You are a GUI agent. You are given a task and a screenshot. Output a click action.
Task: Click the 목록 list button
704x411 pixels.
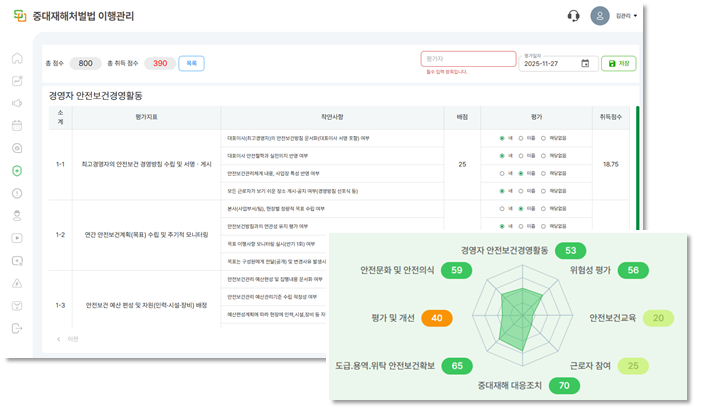click(191, 63)
